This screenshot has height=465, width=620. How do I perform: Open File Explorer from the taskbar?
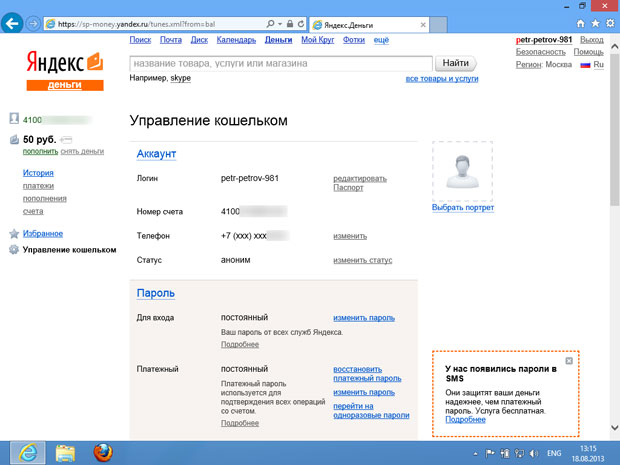click(65, 453)
